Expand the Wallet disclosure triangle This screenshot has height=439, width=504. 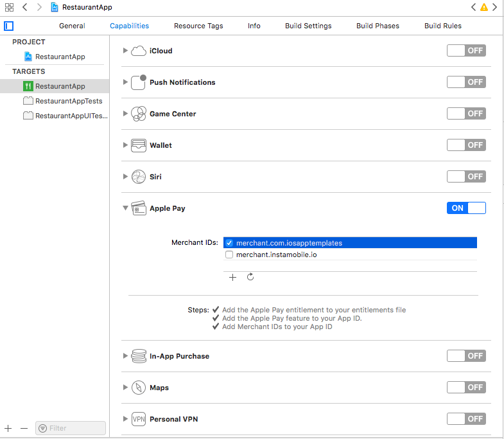pyautogui.click(x=125, y=145)
